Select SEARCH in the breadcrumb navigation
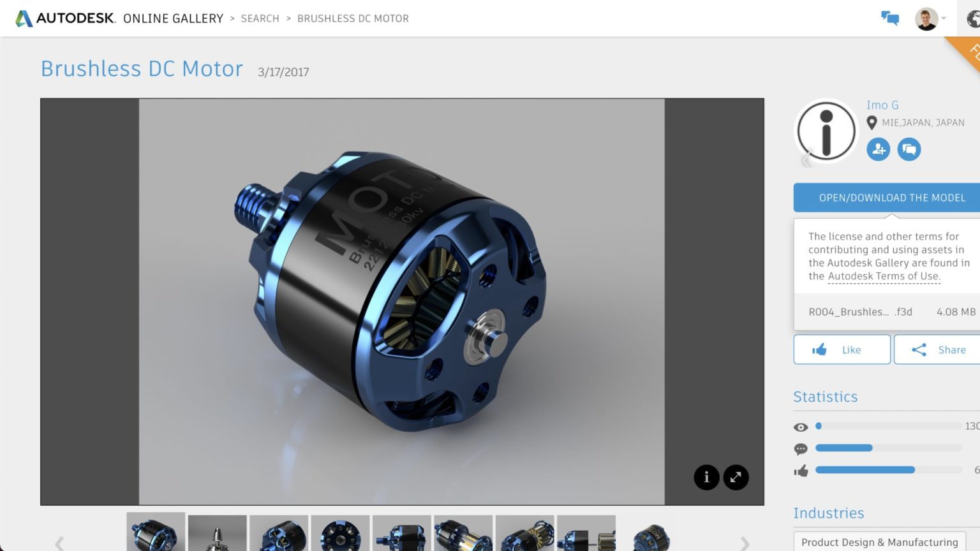The width and height of the screenshot is (980, 551). [260, 18]
